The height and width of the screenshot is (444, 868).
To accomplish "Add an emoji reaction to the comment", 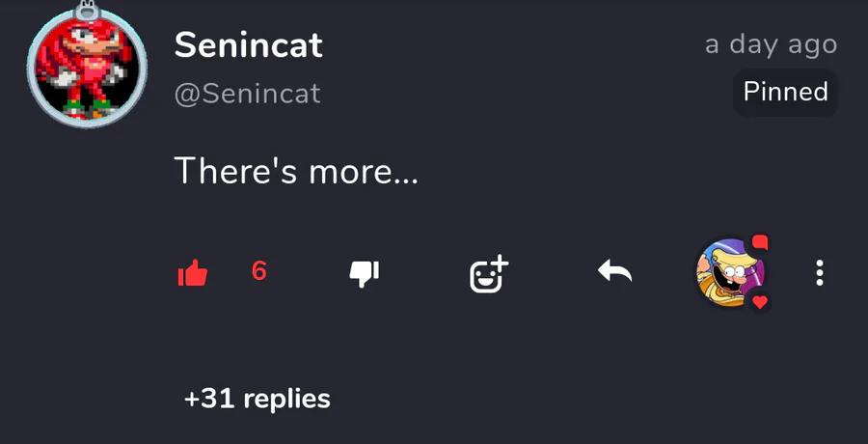I will (x=488, y=274).
